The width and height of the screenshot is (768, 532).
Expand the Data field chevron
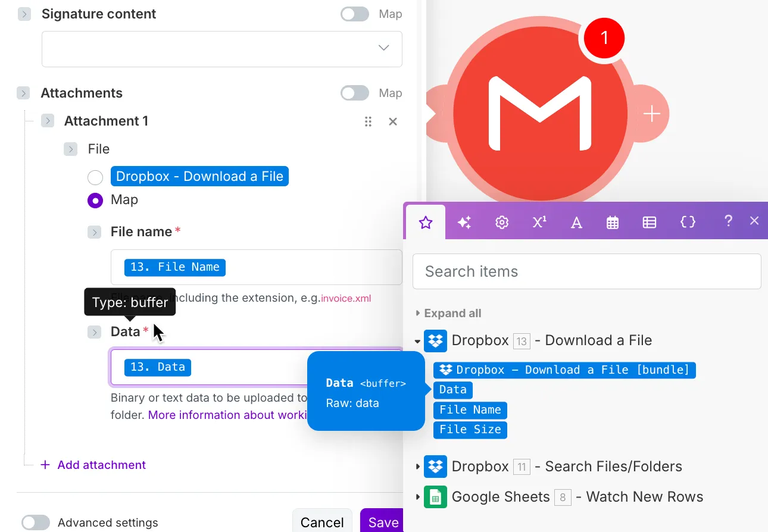pos(94,332)
